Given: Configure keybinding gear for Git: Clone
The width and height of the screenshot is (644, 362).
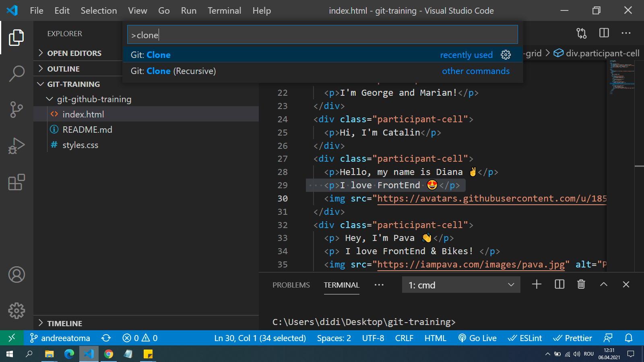Looking at the screenshot, I should point(506,55).
